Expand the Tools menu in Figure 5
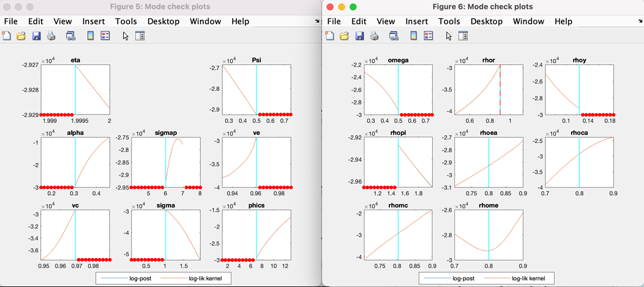This screenshot has width=644, height=287. tap(126, 21)
